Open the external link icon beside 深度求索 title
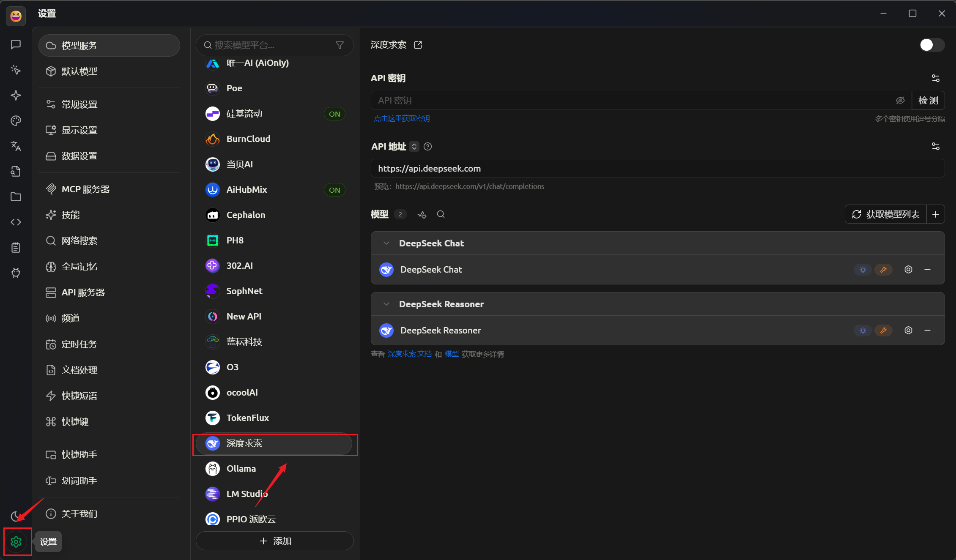956x560 pixels. 418,45
